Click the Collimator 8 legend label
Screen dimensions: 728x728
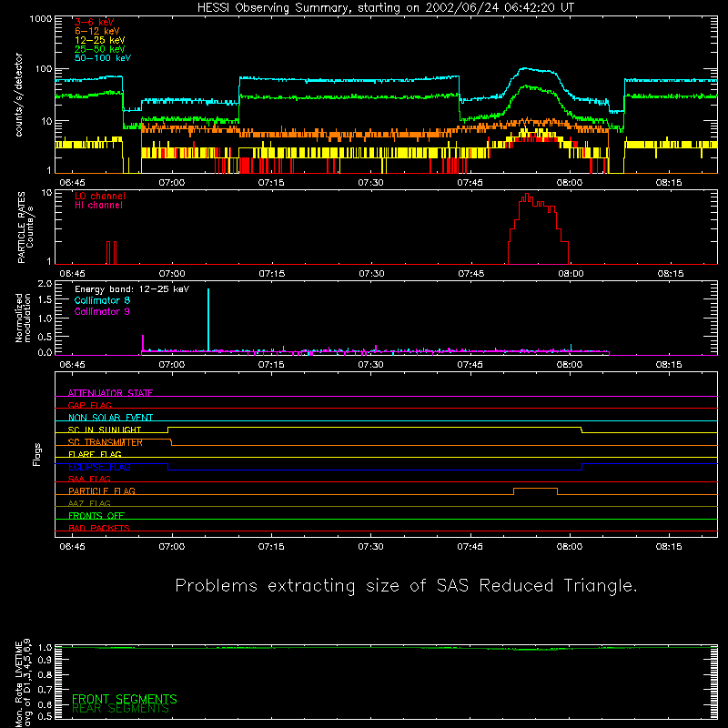102,300
